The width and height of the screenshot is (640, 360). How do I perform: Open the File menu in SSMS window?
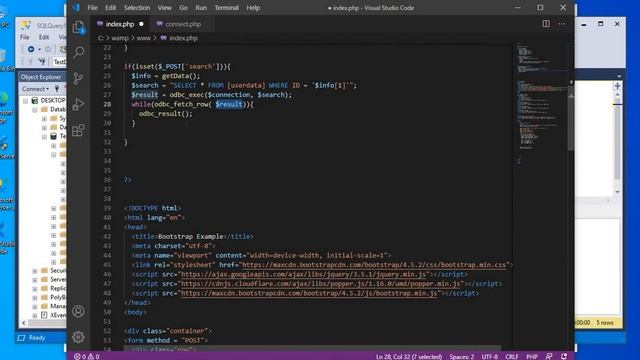click(25, 37)
